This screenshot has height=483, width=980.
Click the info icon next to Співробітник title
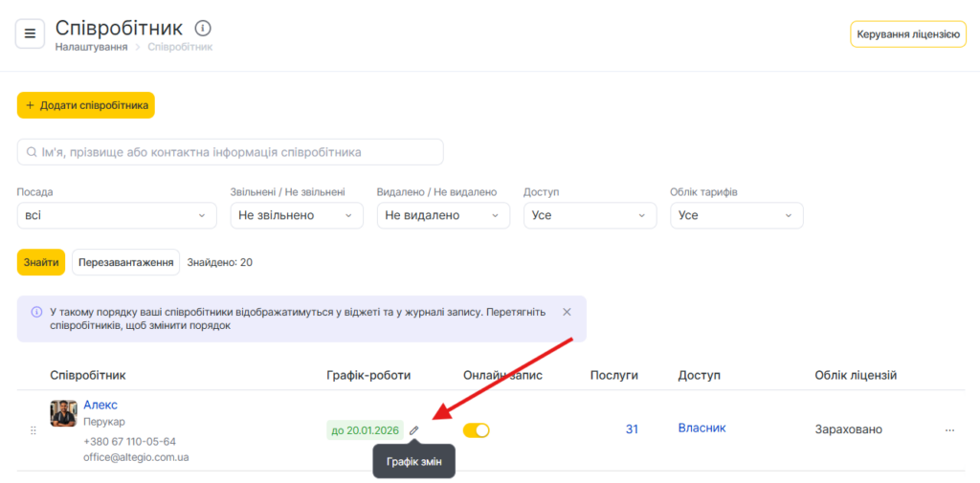pos(203,29)
